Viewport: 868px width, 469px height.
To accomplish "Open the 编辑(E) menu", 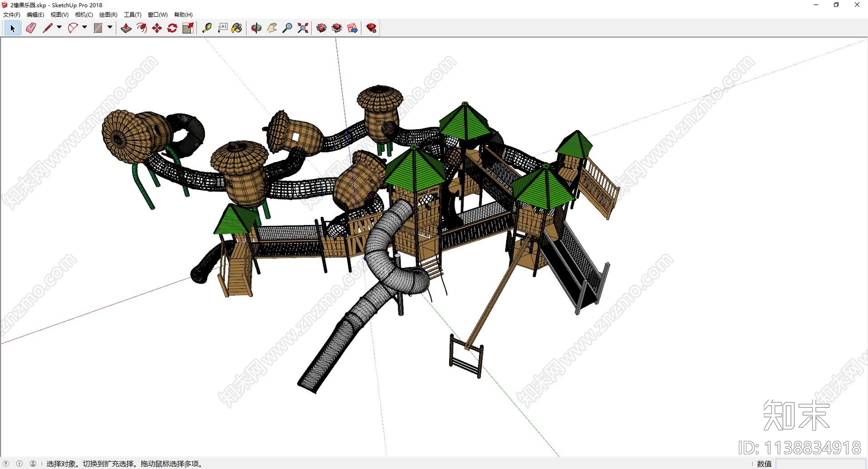I will 35,15.
